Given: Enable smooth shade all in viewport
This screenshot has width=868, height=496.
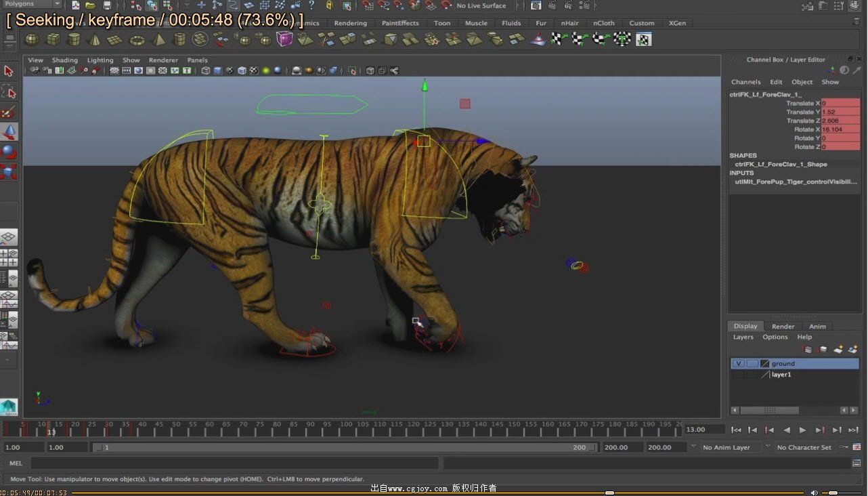Looking at the screenshot, I should [x=217, y=70].
